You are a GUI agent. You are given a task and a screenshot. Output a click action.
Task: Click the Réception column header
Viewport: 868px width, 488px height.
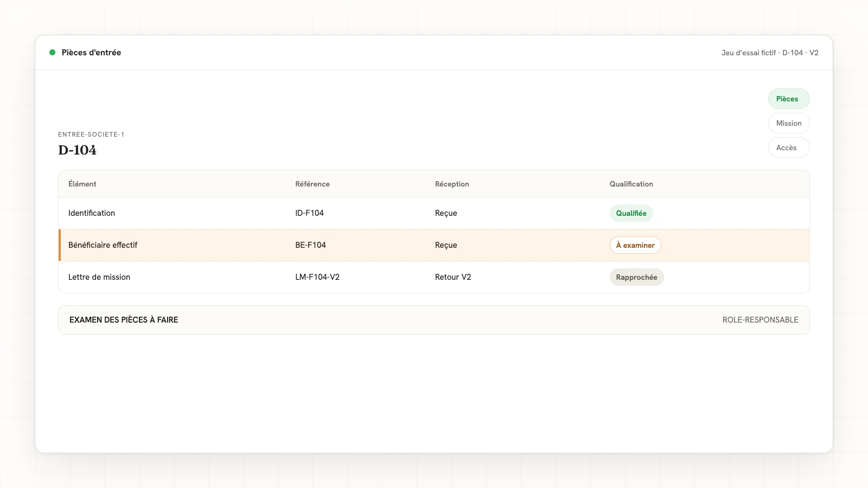(x=452, y=184)
